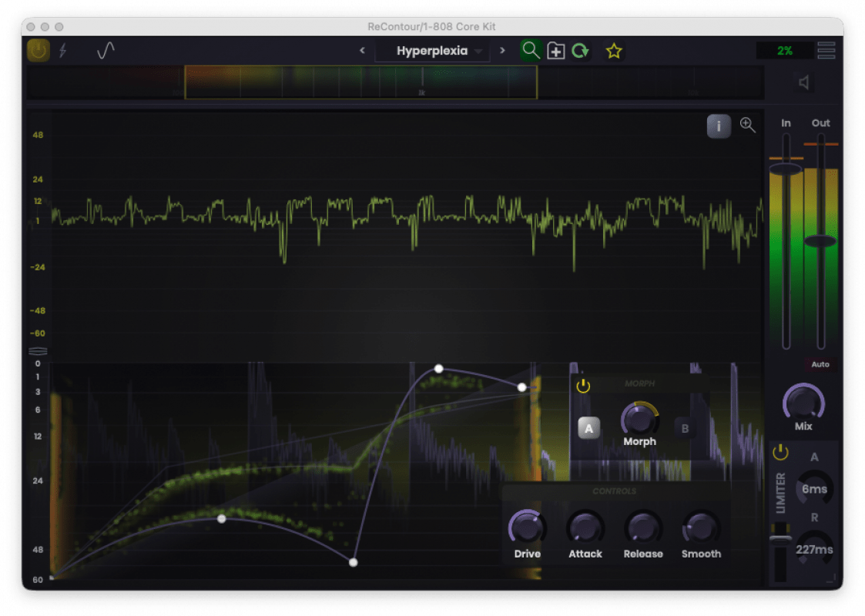Open the hamburger menu icon
This screenshot has width=865, height=616.
click(x=826, y=50)
